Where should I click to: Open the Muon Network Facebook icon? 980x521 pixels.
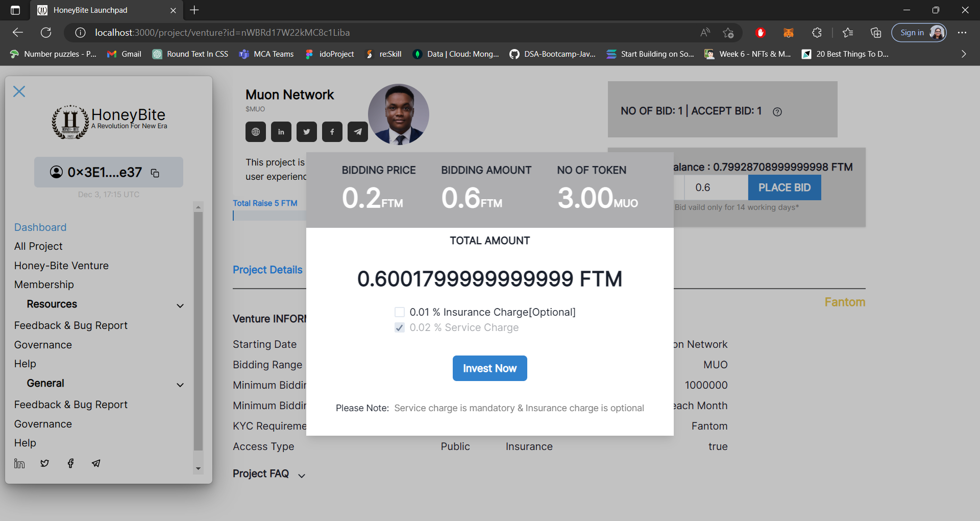point(332,132)
